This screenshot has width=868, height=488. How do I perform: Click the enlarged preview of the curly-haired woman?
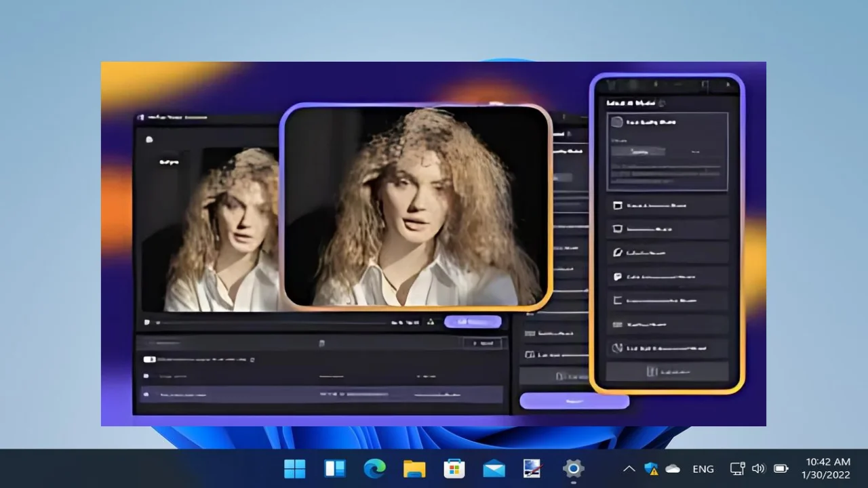click(416, 206)
